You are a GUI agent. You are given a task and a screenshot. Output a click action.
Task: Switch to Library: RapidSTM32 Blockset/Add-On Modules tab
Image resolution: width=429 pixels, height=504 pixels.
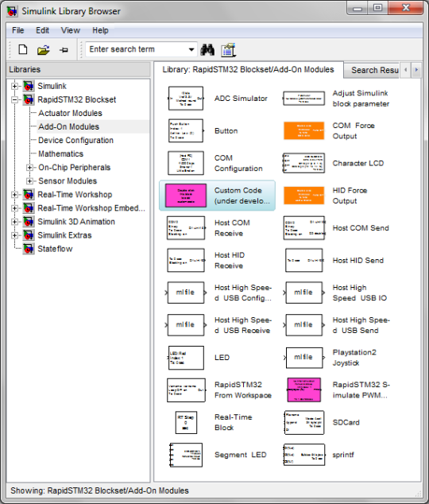248,69
